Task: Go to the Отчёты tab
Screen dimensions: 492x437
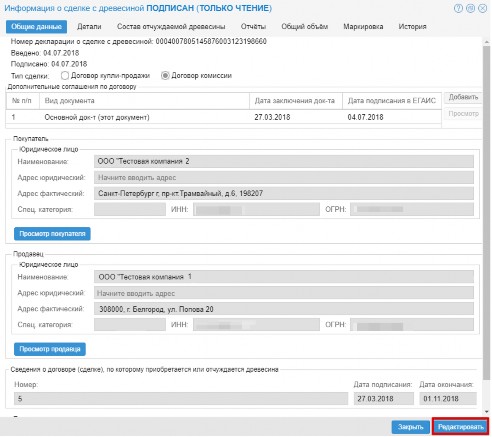Action: point(253,27)
